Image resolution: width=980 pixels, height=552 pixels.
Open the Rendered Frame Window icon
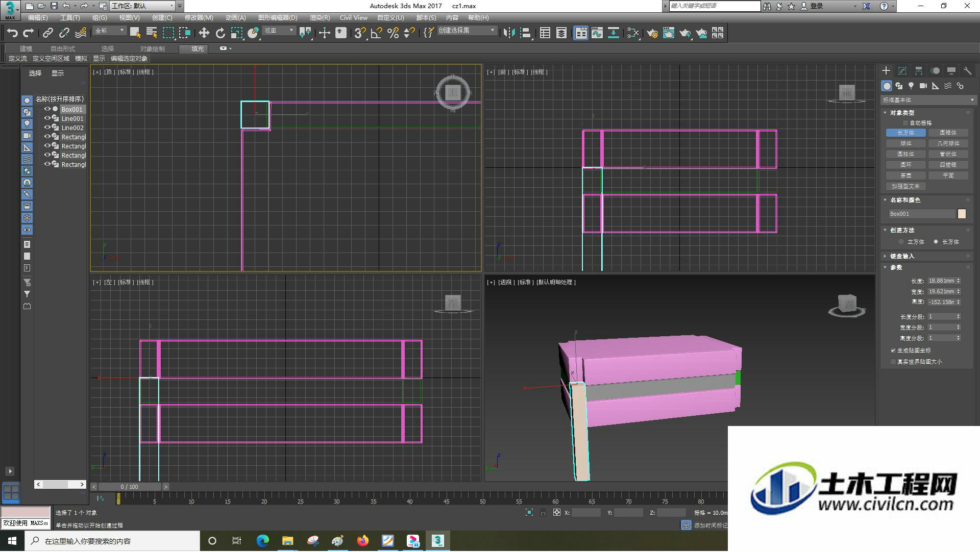(669, 33)
